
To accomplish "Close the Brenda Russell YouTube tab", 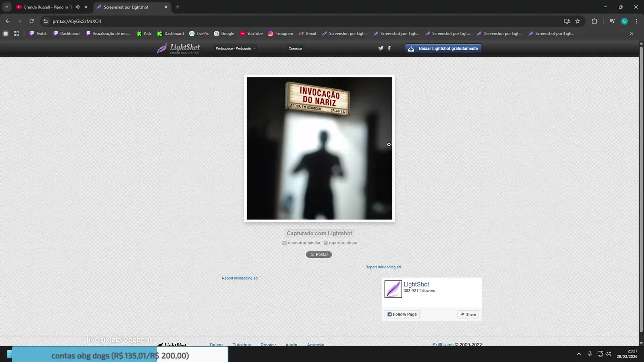I will [86, 7].
